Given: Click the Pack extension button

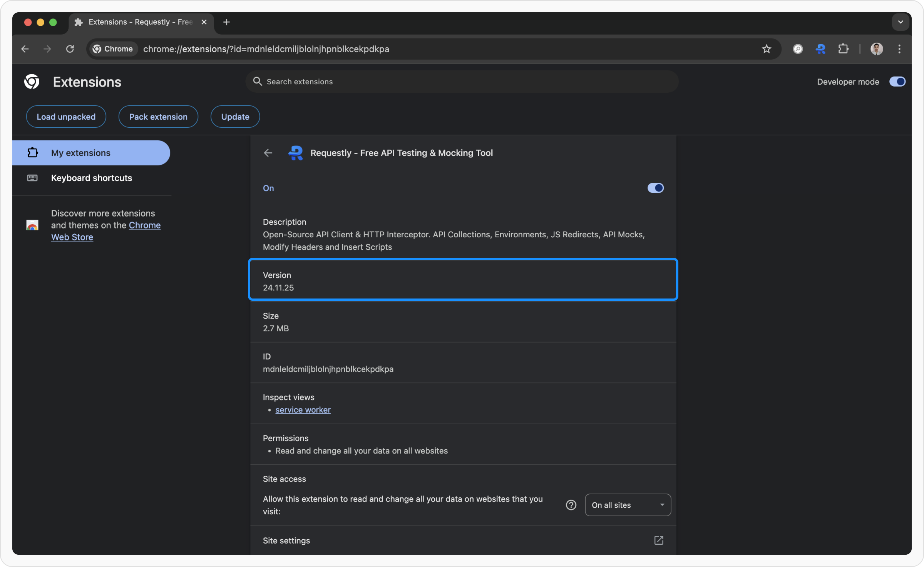Looking at the screenshot, I should click(158, 117).
